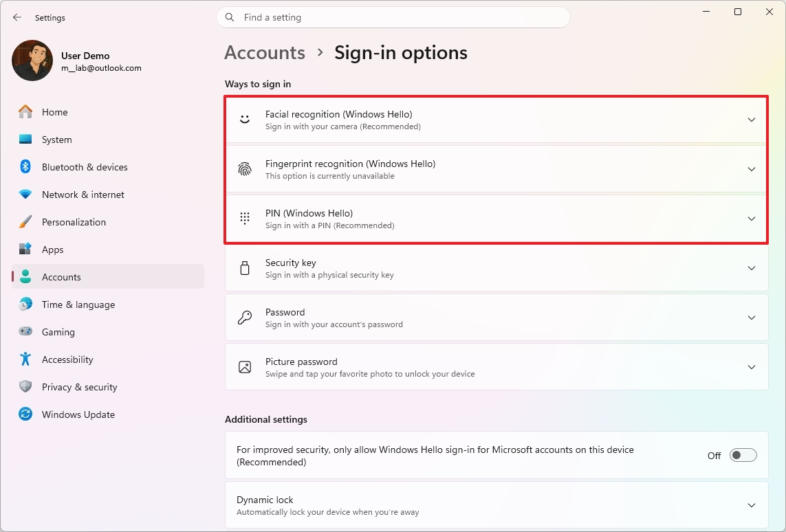
Task: Expand the Security key option
Action: click(751, 268)
